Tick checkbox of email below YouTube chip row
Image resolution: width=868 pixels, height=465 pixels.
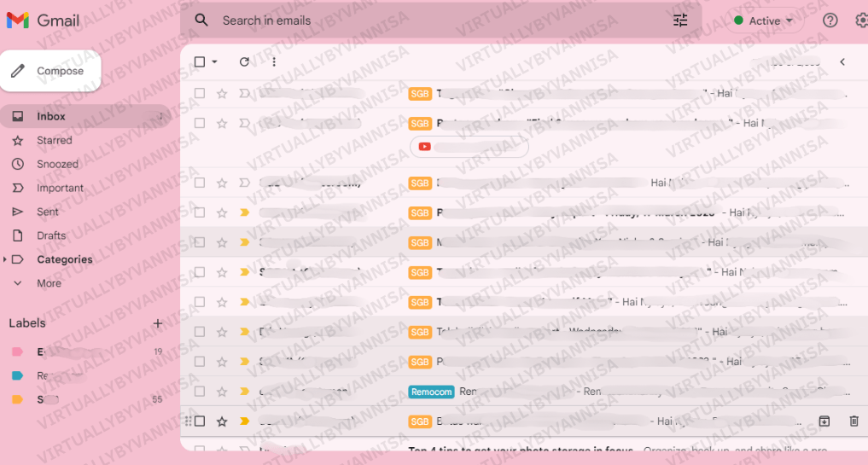(x=200, y=183)
